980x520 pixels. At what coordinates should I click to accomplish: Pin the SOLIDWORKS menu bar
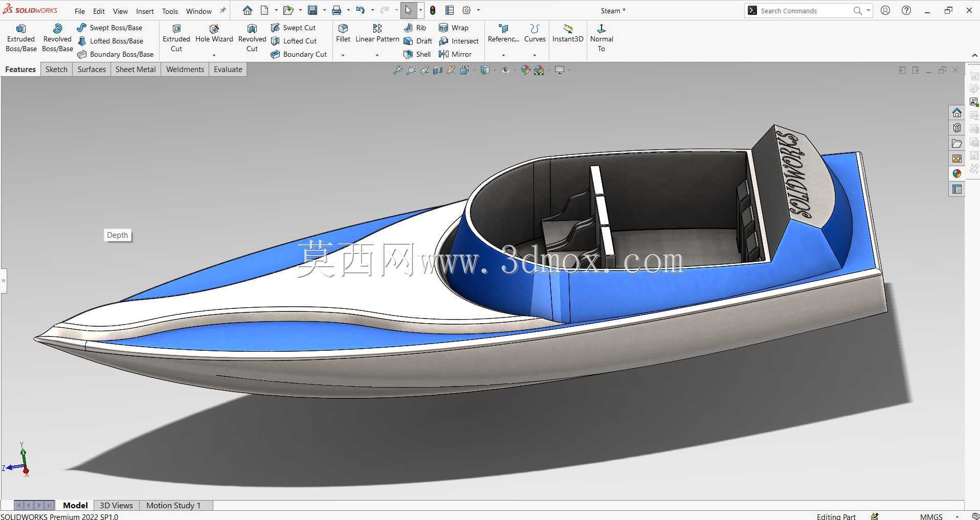[223, 10]
